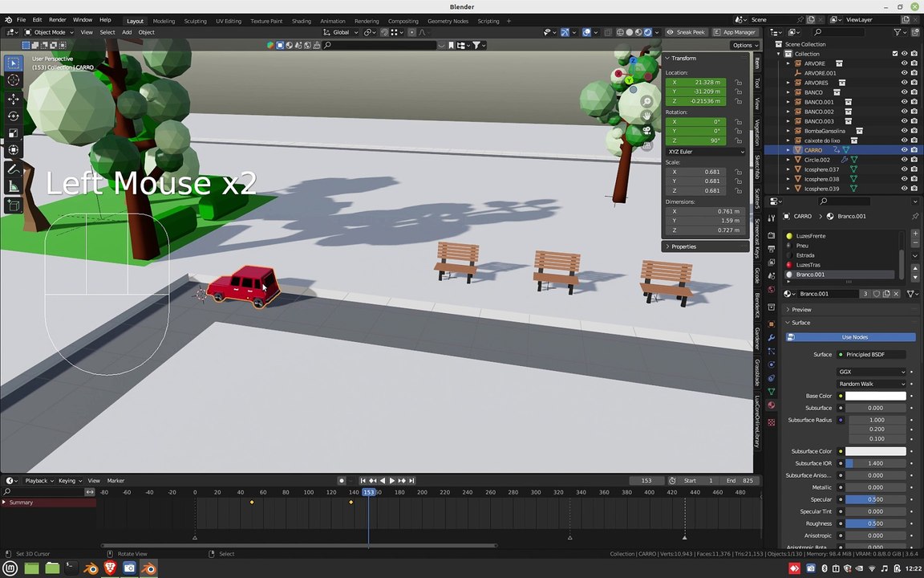Open the Modifiers wrench tab icon

(x=772, y=337)
